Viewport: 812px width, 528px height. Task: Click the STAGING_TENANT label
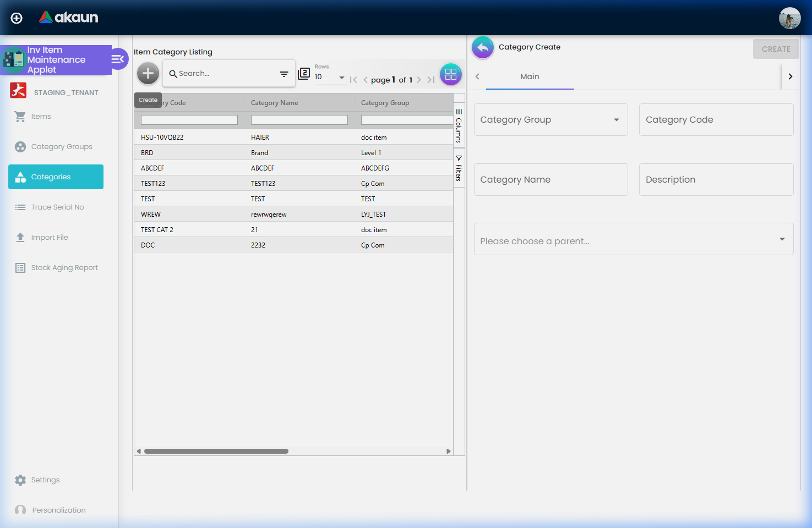(66, 92)
